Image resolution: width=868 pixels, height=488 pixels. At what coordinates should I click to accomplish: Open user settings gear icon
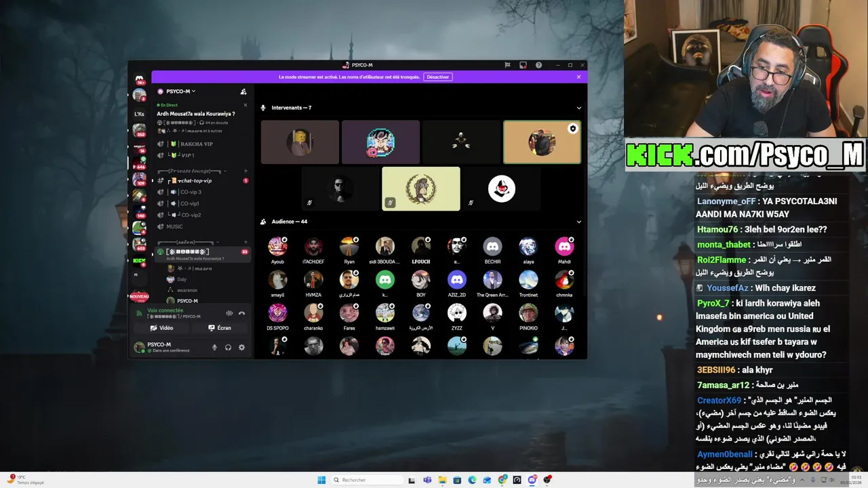pyautogui.click(x=241, y=348)
